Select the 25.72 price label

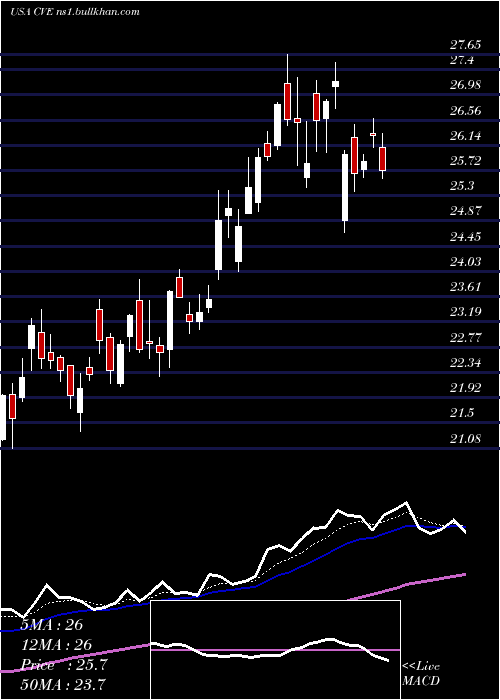click(465, 161)
